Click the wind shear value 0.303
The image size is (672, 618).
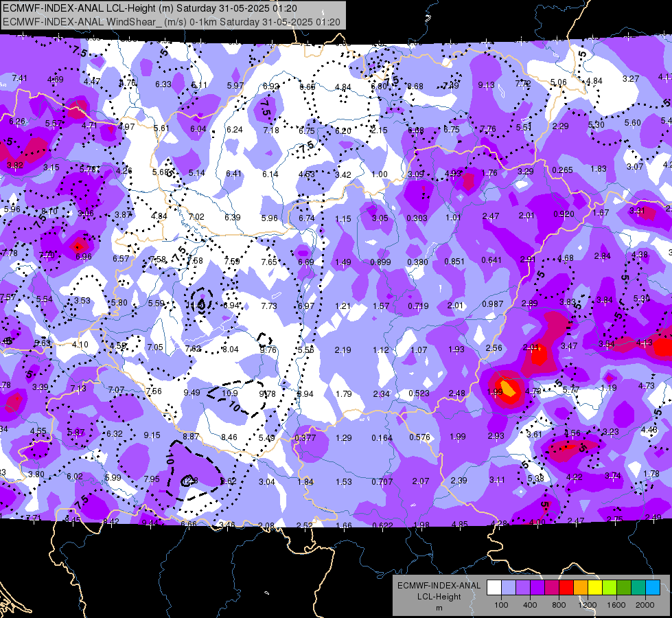[x=417, y=218]
